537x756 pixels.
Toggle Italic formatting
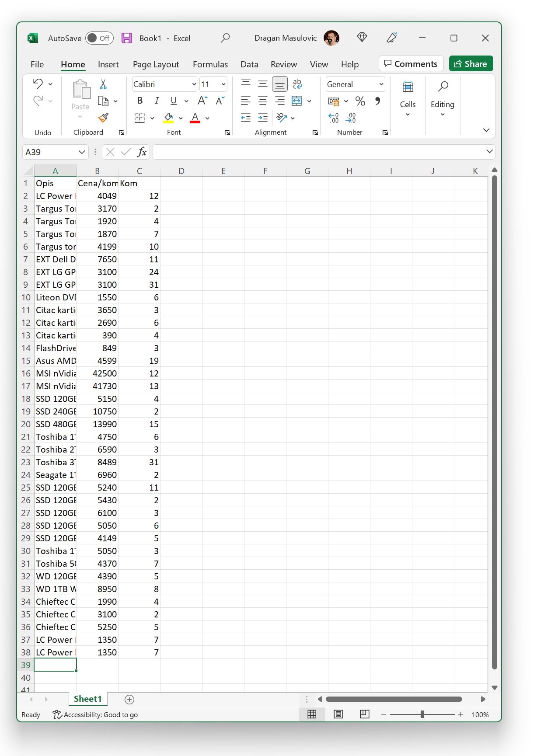pos(157,101)
